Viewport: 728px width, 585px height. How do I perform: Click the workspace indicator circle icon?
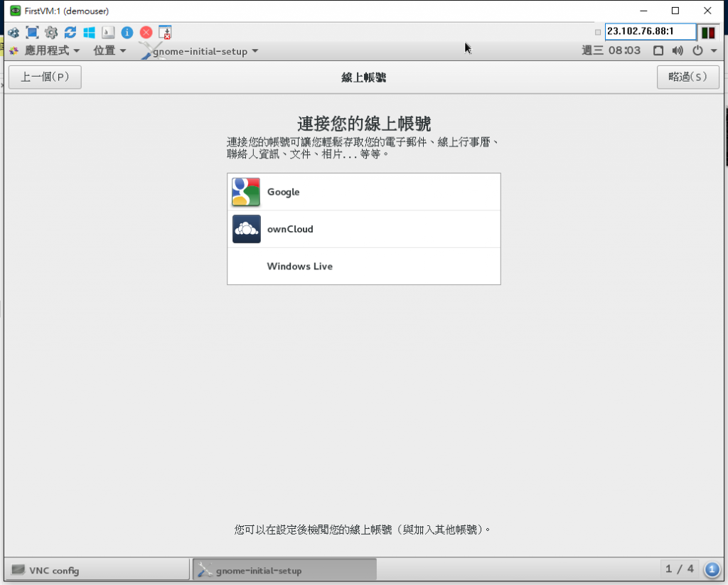(x=712, y=569)
